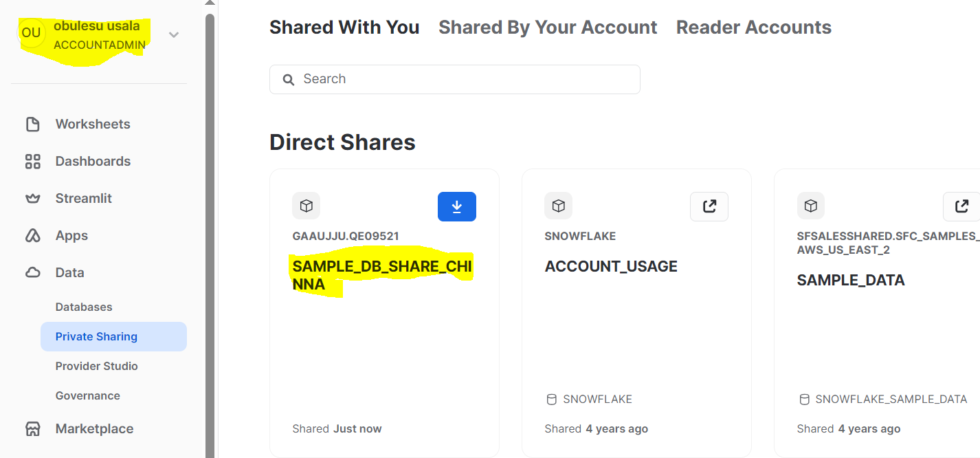This screenshot has width=980, height=458.
Task: Click the Search input field
Action: click(x=455, y=79)
